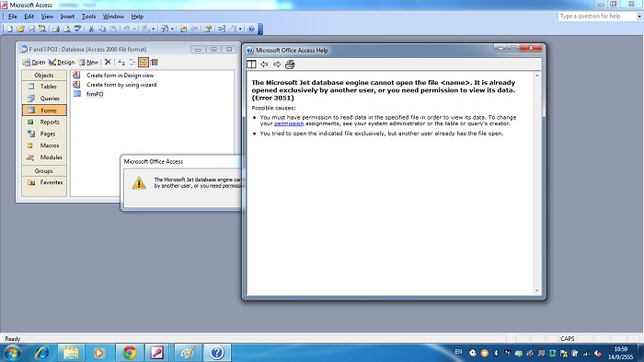The height and width of the screenshot is (362, 644).
Task: Open the Tools menu
Action: coord(88,17)
